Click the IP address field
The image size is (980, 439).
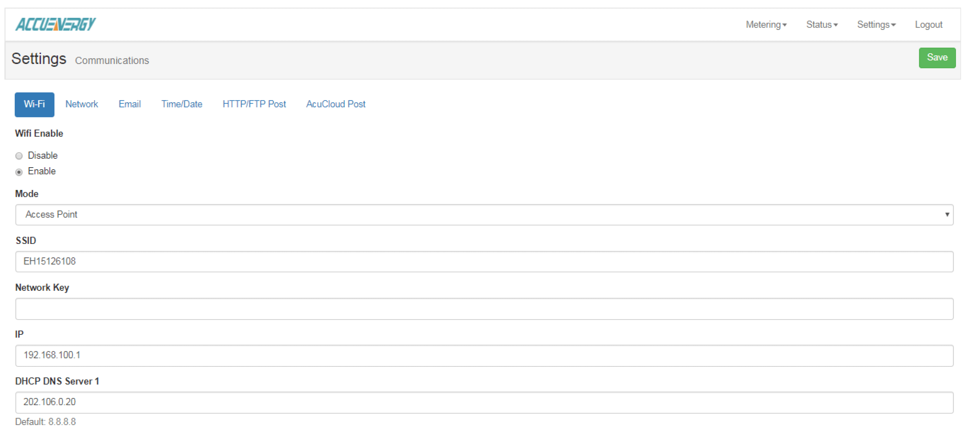click(x=484, y=356)
